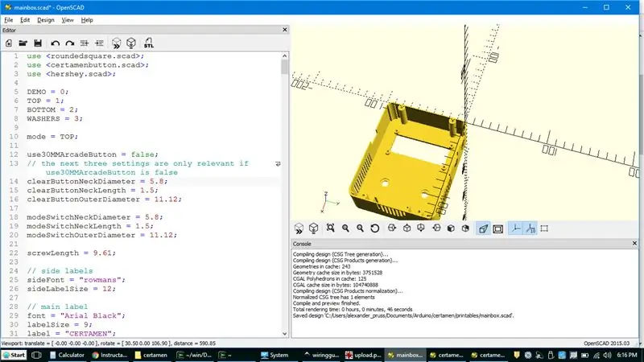Click the line 'sideLabelSize = 12;'

[x=72, y=289]
